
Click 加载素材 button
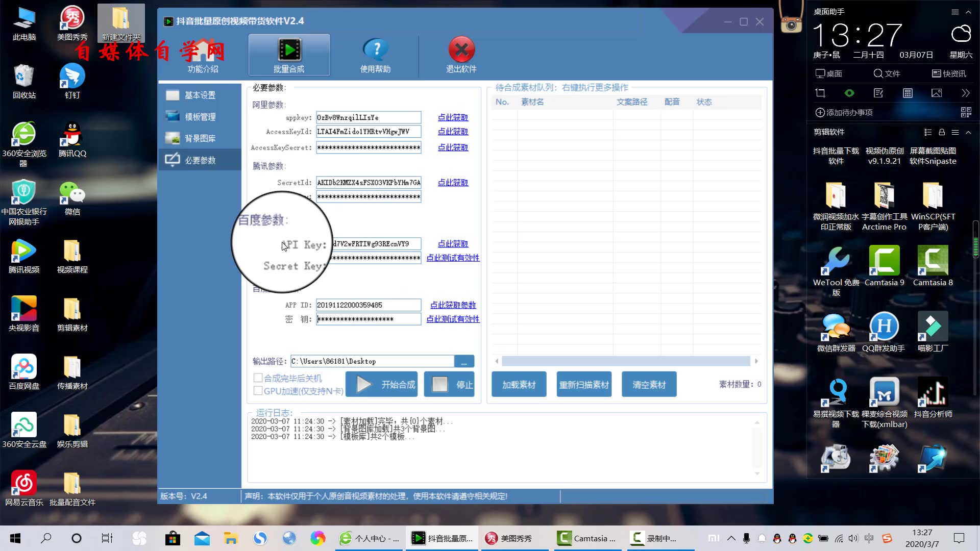point(519,385)
